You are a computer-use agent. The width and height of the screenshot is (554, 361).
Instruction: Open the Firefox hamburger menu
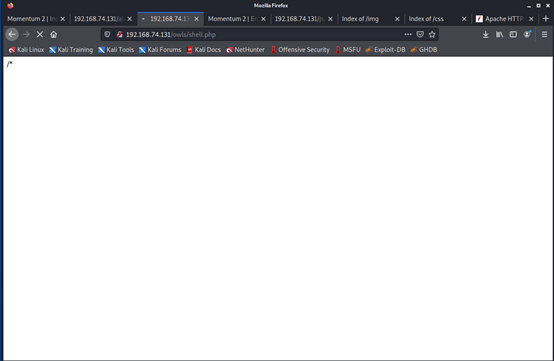544,34
